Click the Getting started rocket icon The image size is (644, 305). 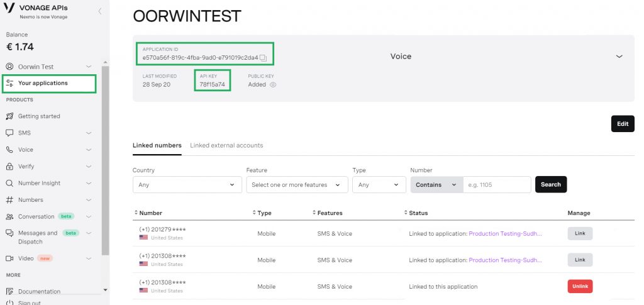point(9,116)
